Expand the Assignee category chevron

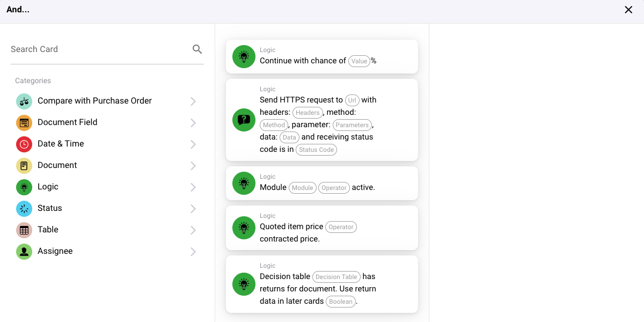click(193, 252)
